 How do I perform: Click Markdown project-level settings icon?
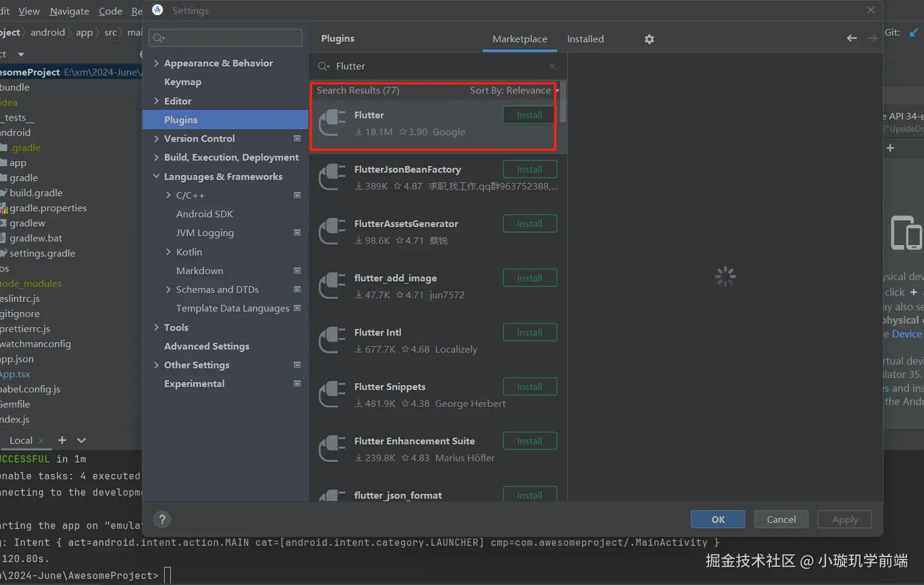[x=297, y=270]
